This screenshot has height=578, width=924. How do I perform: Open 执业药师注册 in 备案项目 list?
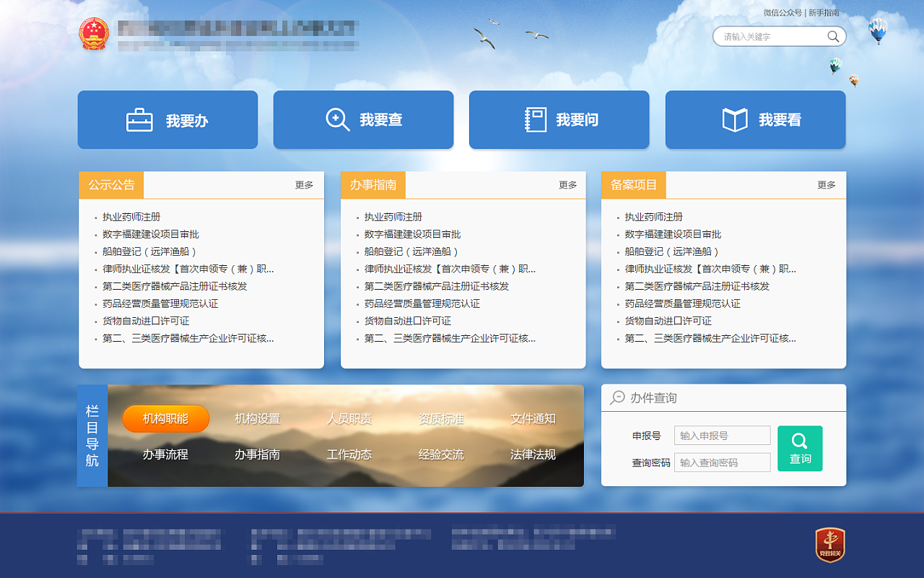(654, 217)
